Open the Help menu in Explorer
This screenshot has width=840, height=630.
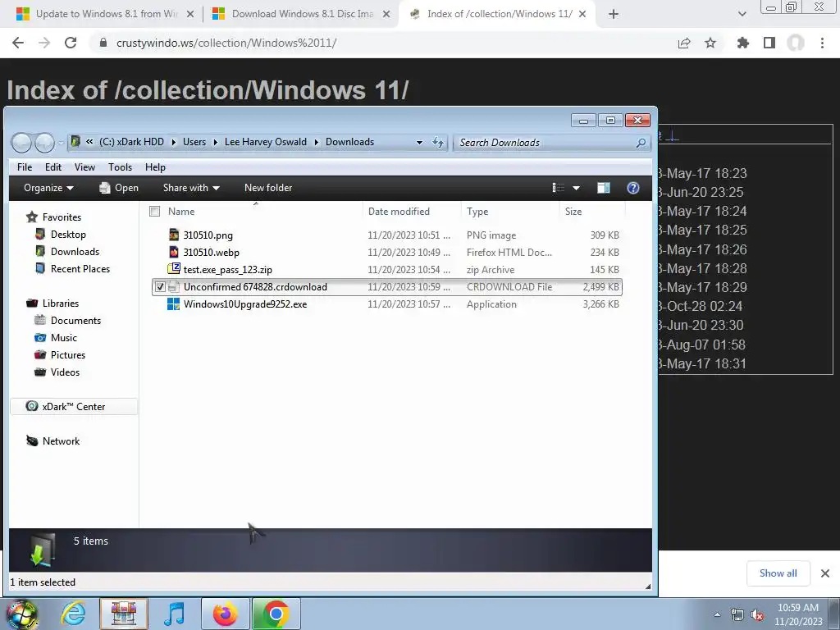pos(155,167)
